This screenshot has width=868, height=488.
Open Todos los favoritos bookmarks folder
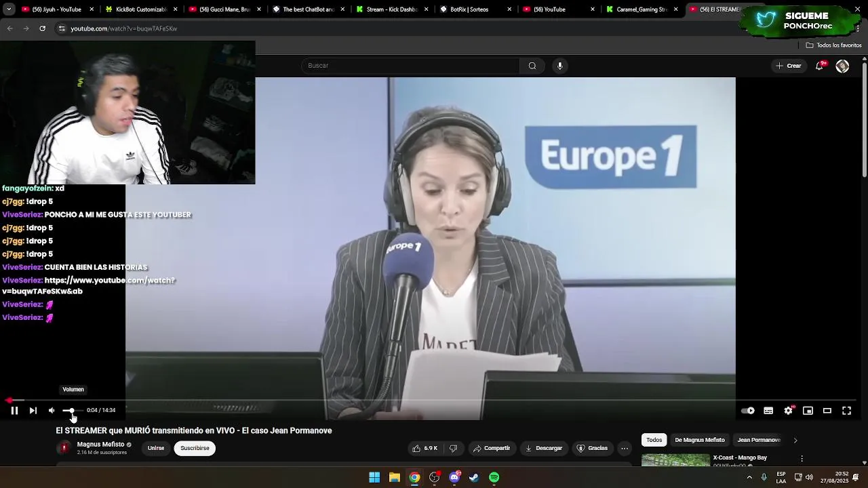tap(833, 45)
